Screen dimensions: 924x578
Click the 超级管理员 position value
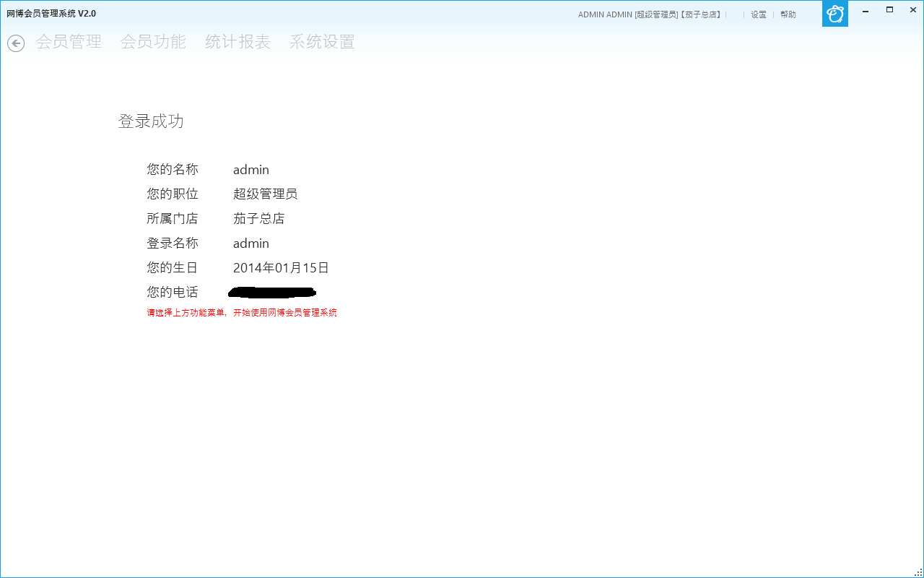pyautogui.click(x=265, y=194)
